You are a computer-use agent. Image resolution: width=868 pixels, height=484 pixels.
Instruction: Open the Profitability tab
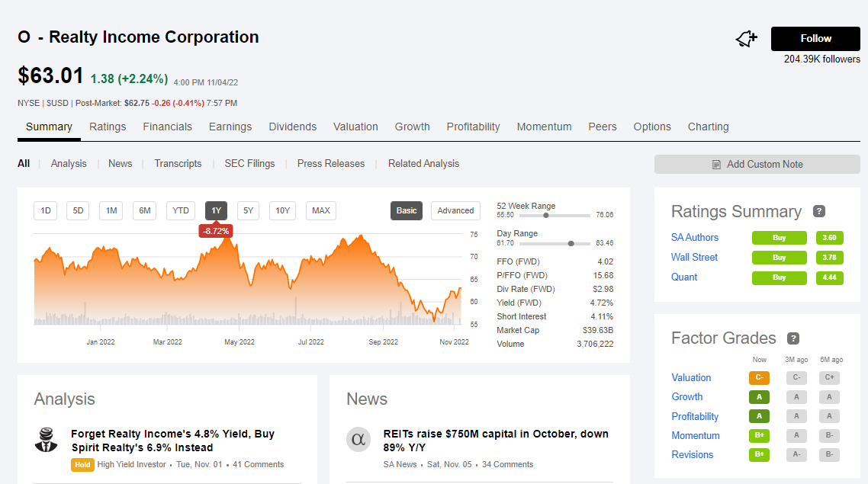click(x=474, y=127)
